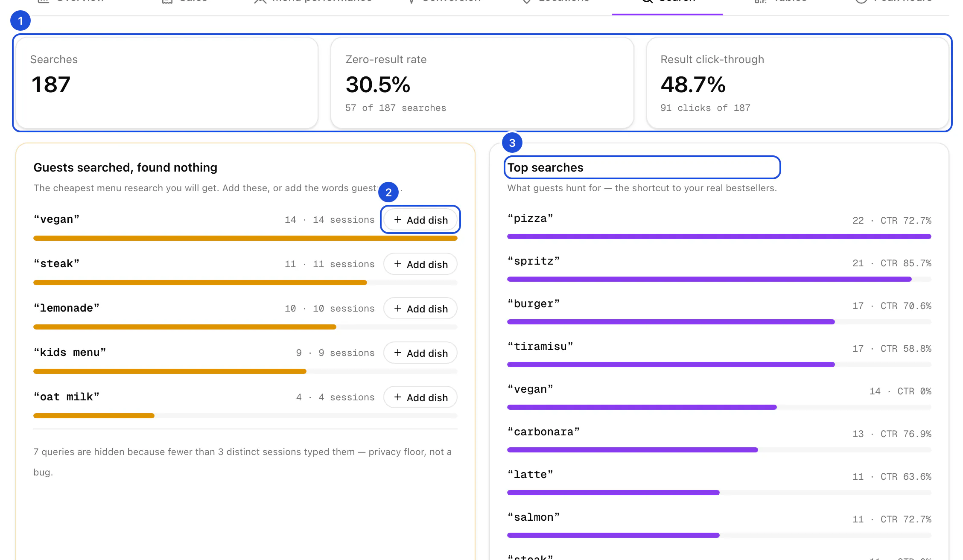Viewport: 963px width, 560px height.
Task: Select the "Top searches" heading
Action: point(545,167)
